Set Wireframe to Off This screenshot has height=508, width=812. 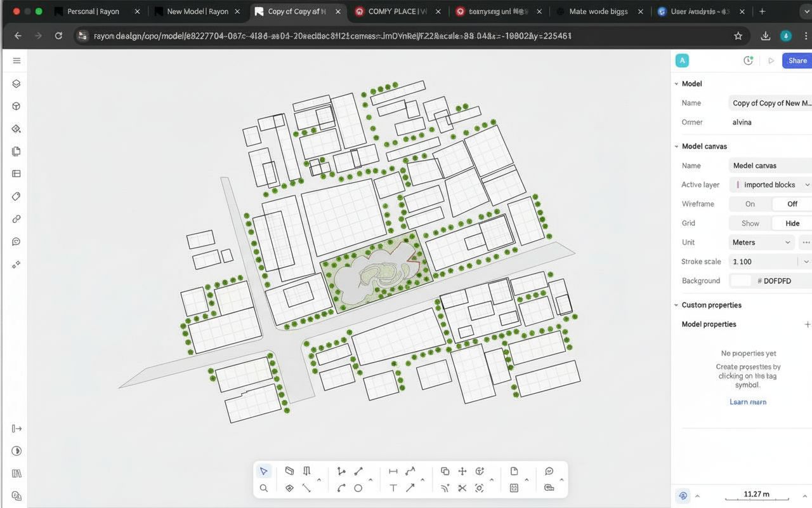792,204
